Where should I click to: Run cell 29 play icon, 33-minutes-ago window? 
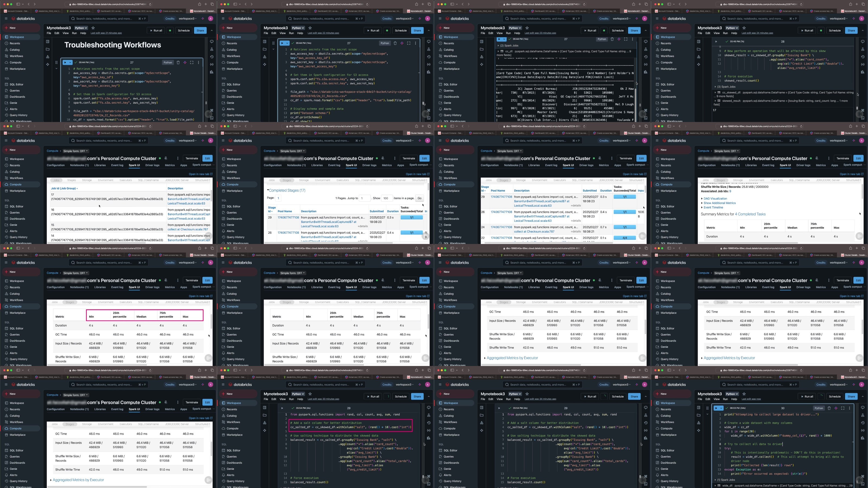pos(282,408)
